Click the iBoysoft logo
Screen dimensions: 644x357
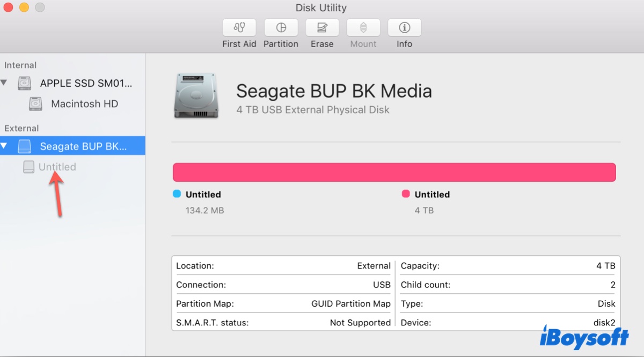tap(584, 338)
